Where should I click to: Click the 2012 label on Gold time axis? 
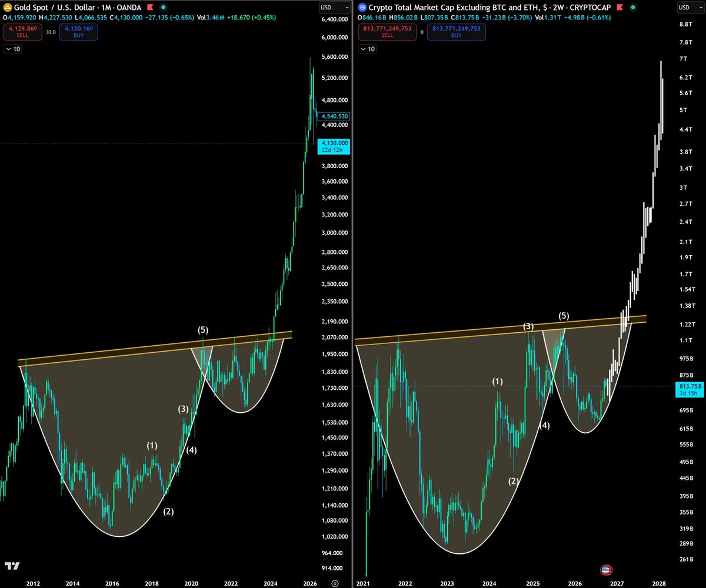point(33,583)
